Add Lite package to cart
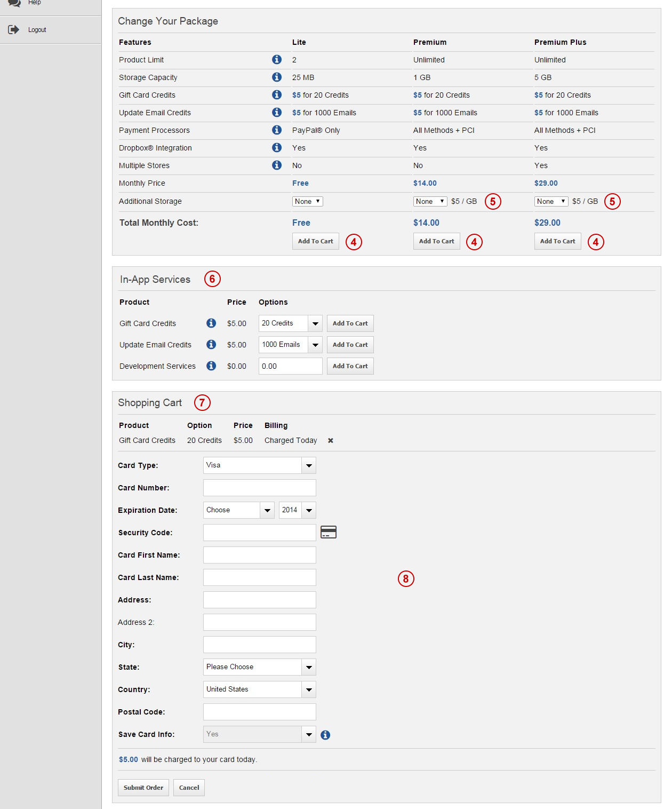 coord(316,241)
